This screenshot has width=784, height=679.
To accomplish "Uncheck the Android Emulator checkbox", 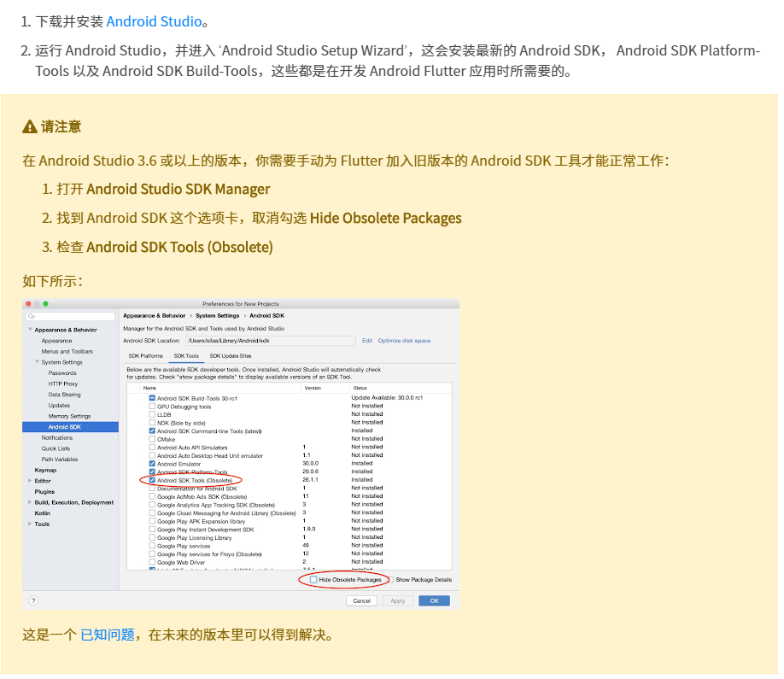I will (152, 464).
